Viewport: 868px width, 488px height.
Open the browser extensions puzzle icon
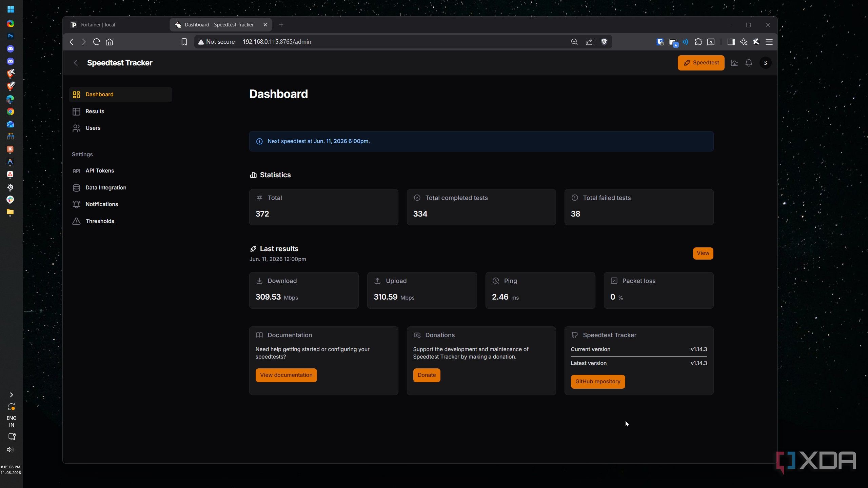(698, 42)
